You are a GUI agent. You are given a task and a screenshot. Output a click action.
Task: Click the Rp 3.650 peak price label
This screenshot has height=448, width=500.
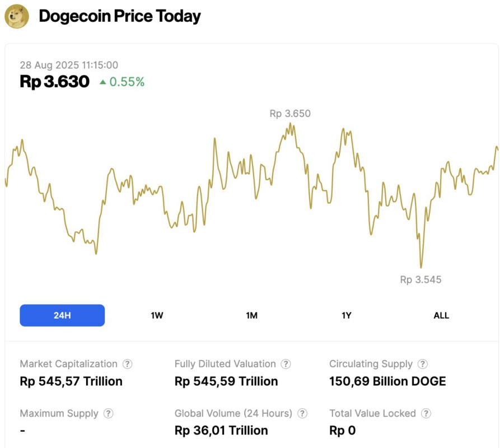click(291, 114)
